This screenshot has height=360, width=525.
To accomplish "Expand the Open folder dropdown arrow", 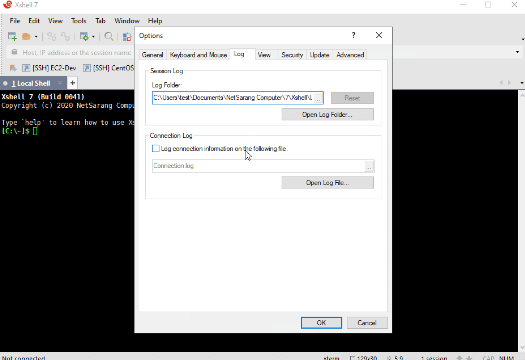I will pos(36,37).
